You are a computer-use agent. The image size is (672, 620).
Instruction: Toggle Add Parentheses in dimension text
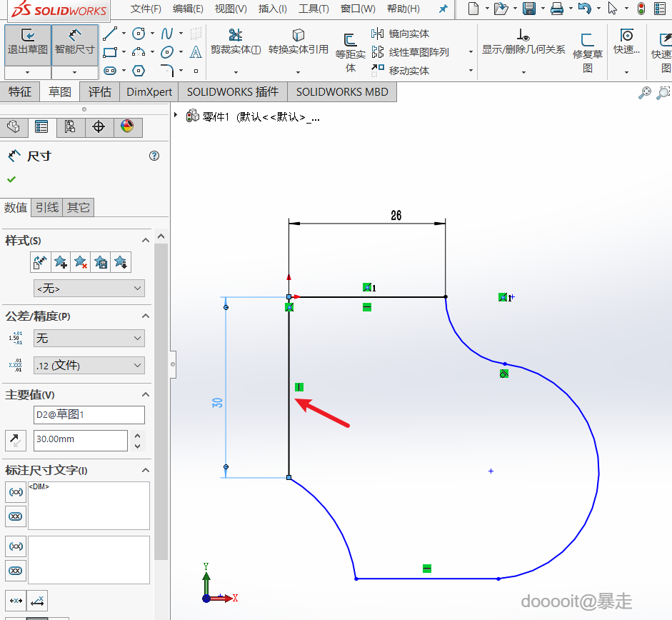pos(16,492)
